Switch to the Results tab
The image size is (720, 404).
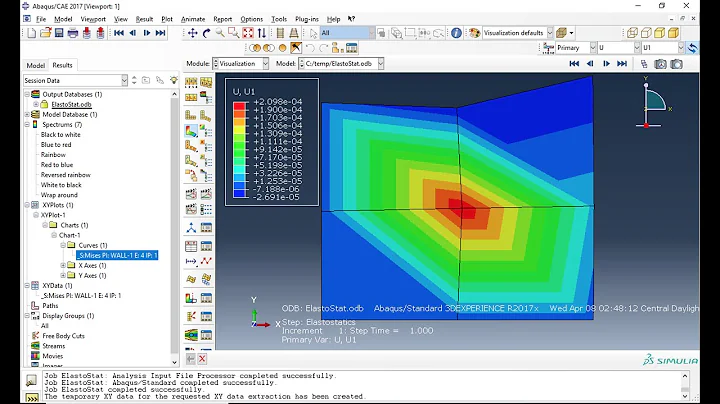click(x=62, y=65)
